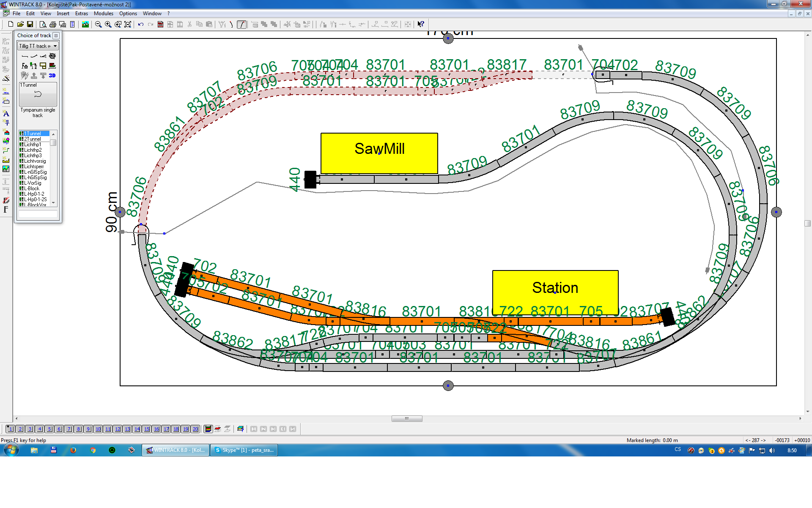Click the yellow SawMill label box

pos(379,153)
